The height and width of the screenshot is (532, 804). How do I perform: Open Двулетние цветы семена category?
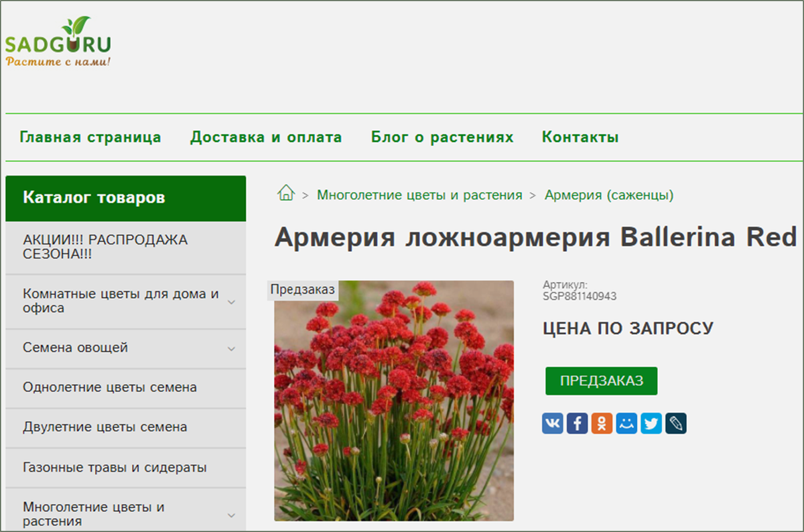point(126,427)
